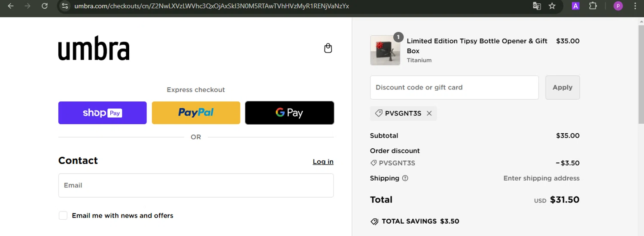This screenshot has width=644, height=236.
Task: Choose Google Pay express checkout
Action: (x=289, y=113)
